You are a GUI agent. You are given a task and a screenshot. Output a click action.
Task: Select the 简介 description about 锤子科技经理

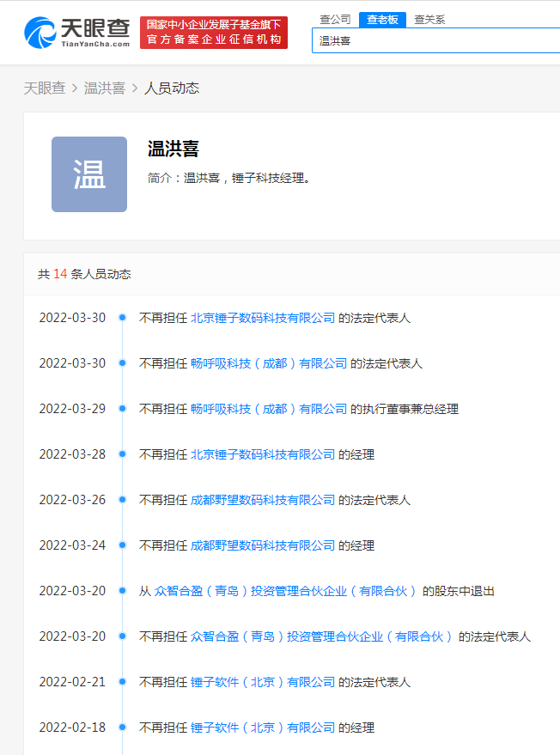coord(228,178)
